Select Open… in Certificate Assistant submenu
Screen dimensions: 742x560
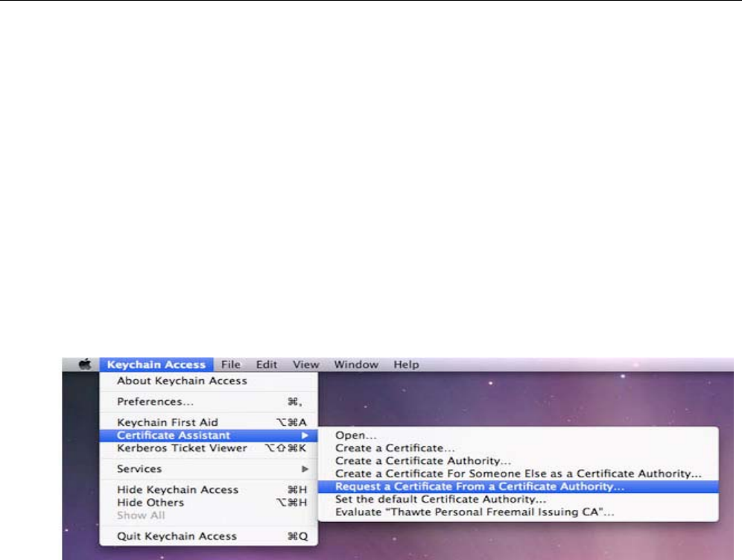coord(519,435)
